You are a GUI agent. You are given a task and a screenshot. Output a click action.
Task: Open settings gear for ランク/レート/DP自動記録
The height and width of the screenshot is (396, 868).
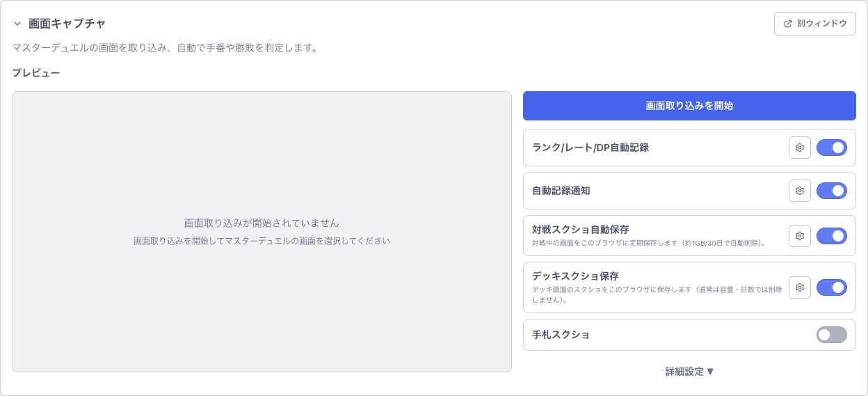pos(800,148)
